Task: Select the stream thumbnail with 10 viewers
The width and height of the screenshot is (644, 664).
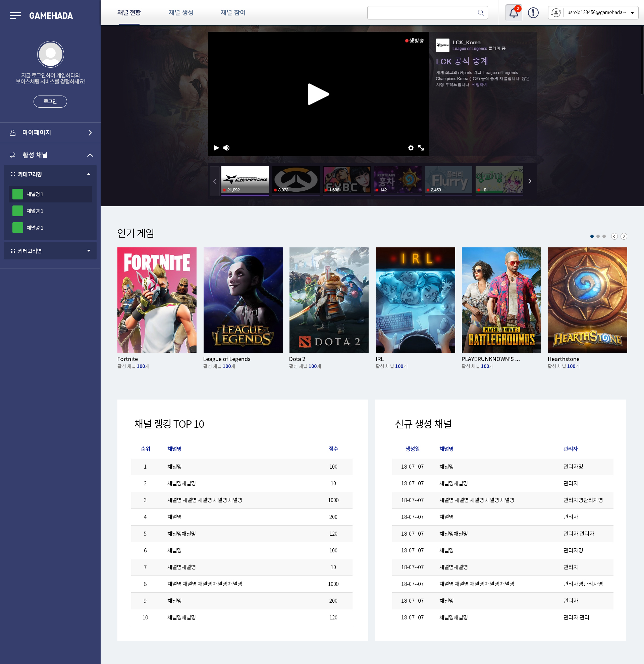Action: tap(499, 180)
